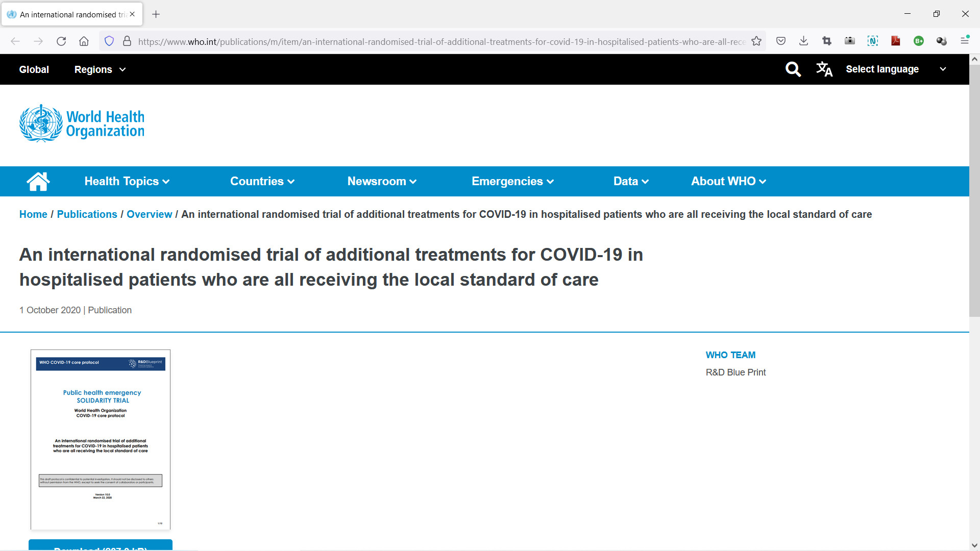Screen dimensions: 980x551
Task: Open a new browser tab
Action: [x=156, y=14]
